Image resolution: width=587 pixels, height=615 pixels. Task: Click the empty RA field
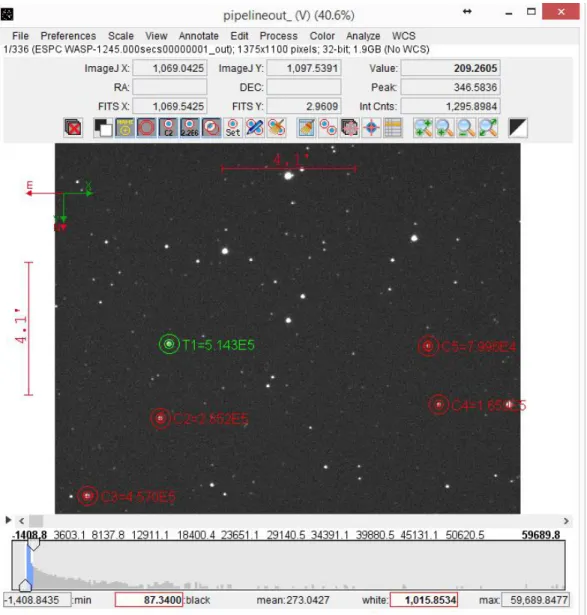[170, 87]
